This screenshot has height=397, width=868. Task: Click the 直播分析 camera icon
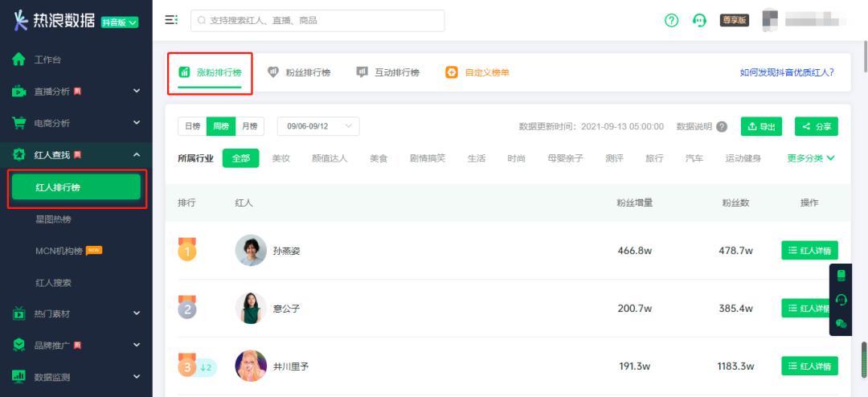[18, 92]
